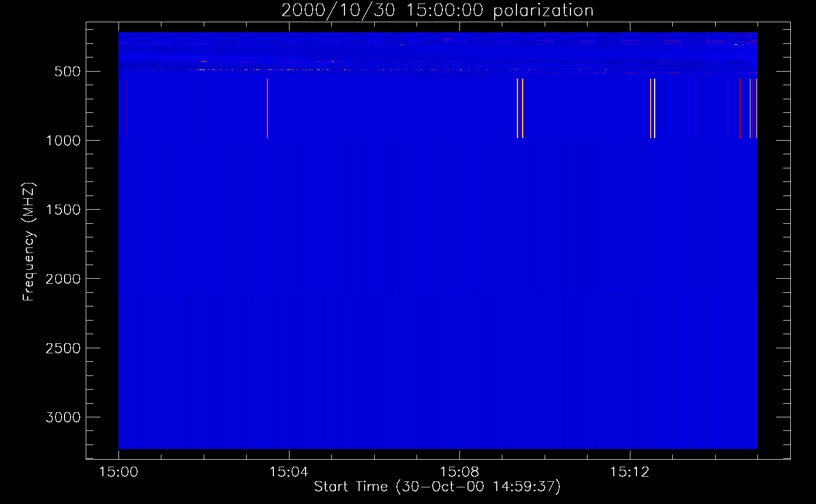816x504 pixels.
Task: Select the 'Frequency (MHZ)' y-axis label
Action: [29, 242]
